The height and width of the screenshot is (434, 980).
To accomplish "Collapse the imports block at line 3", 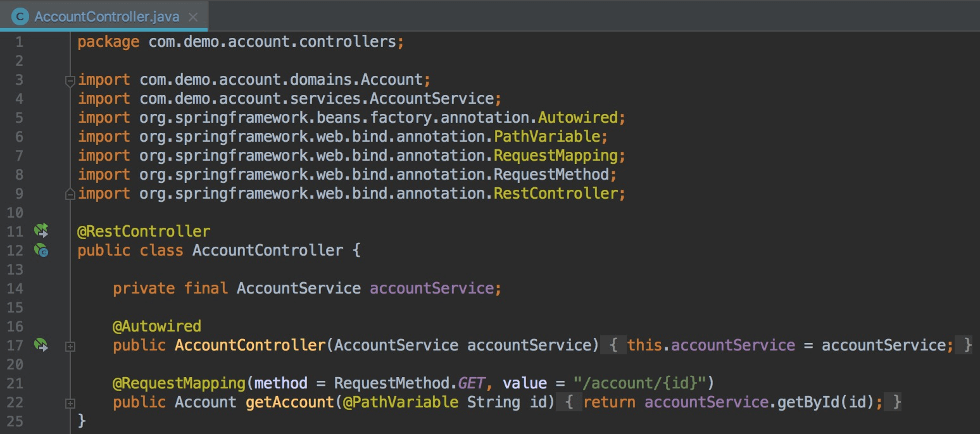I will [70, 80].
